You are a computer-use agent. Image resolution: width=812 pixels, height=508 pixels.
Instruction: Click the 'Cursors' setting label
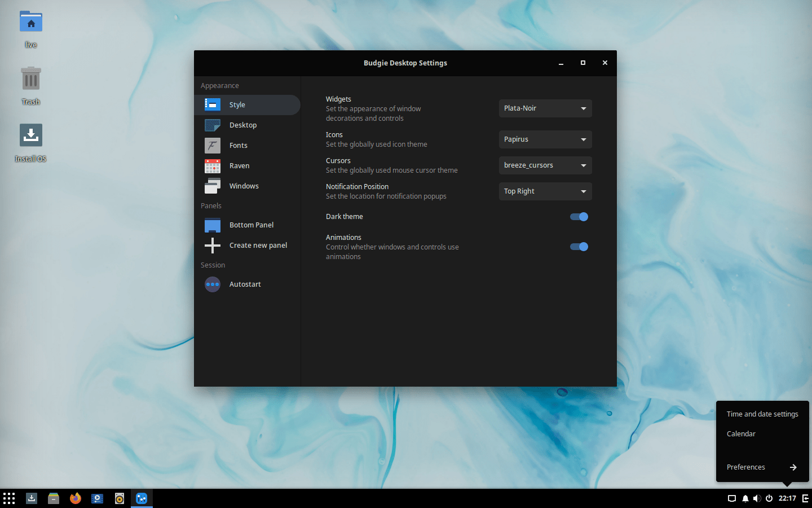coord(338,161)
